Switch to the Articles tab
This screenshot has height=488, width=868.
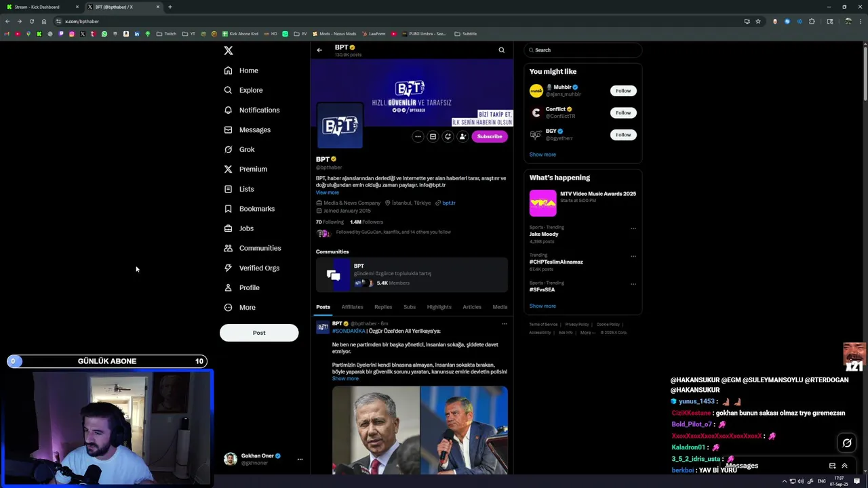[x=472, y=307]
